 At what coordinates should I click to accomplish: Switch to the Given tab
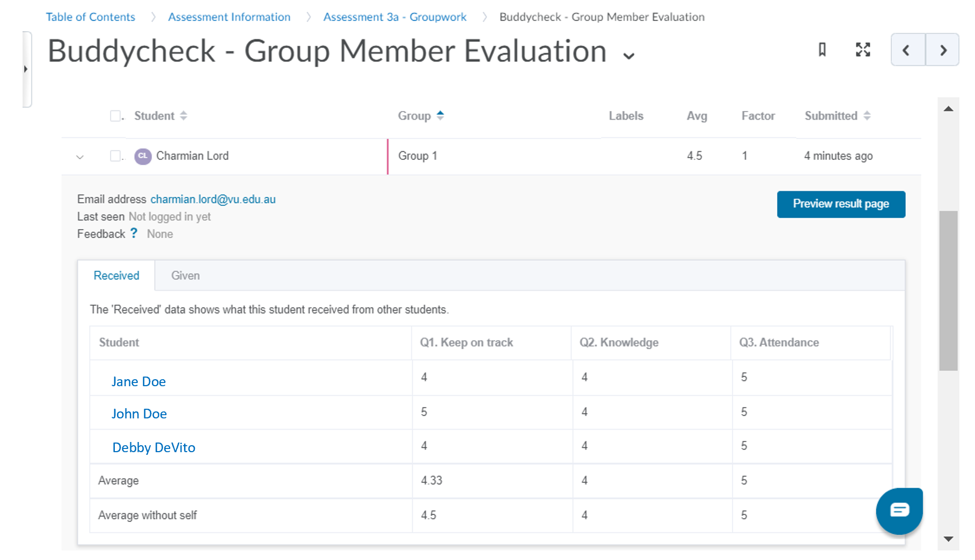(186, 276)
